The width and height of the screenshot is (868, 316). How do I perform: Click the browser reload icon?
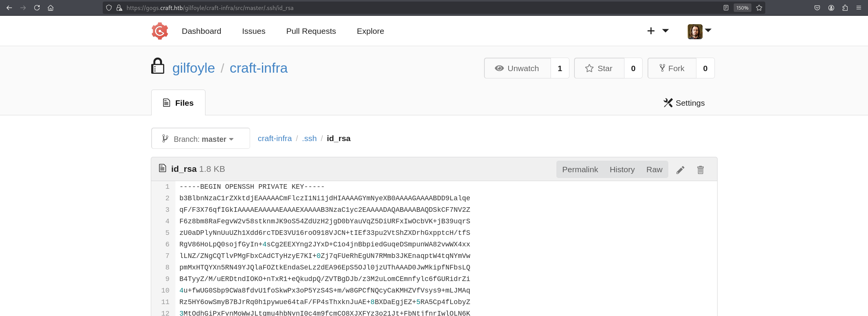tap(37, 8)
